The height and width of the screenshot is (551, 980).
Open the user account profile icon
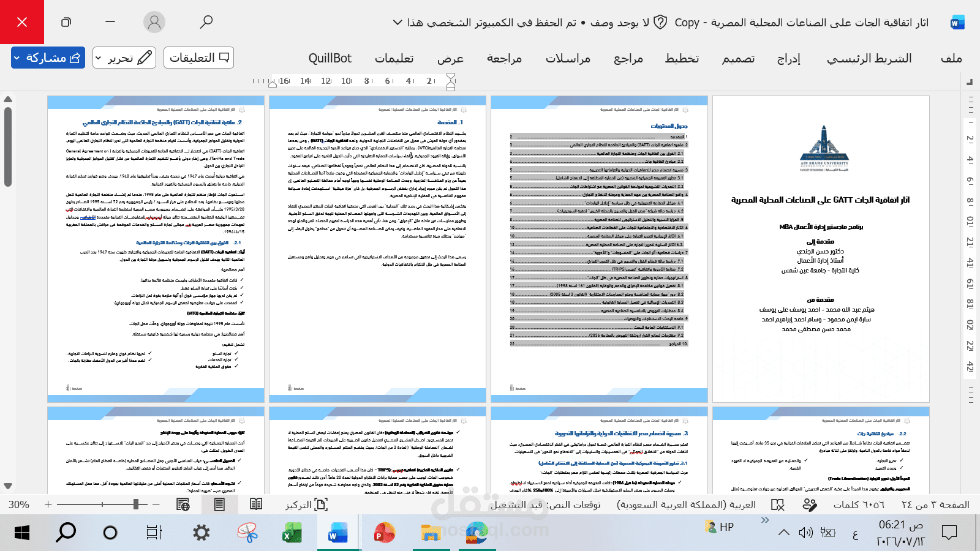pos(154,22)
